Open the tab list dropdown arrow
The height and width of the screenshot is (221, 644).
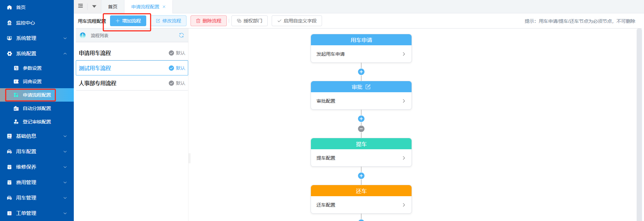[x=94, y=6]
